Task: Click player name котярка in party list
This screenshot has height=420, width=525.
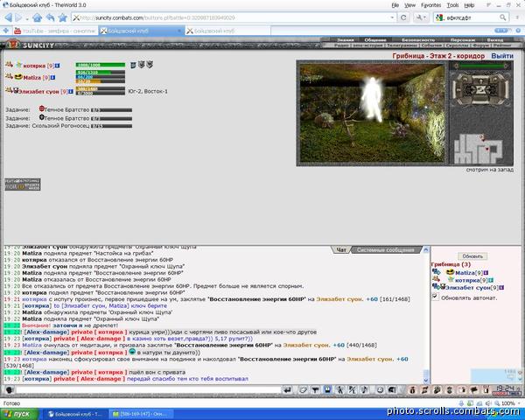Action: tap(34, 66)
